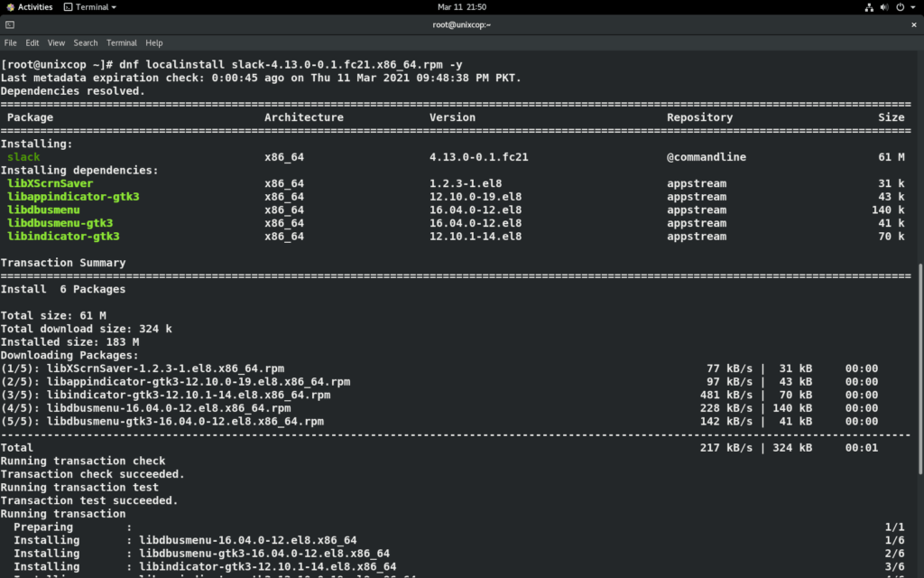The width and height of the screenshot is (924, 578).
Task: Click the 'Total download size: 324 k' line
Action: pos(86,329)
